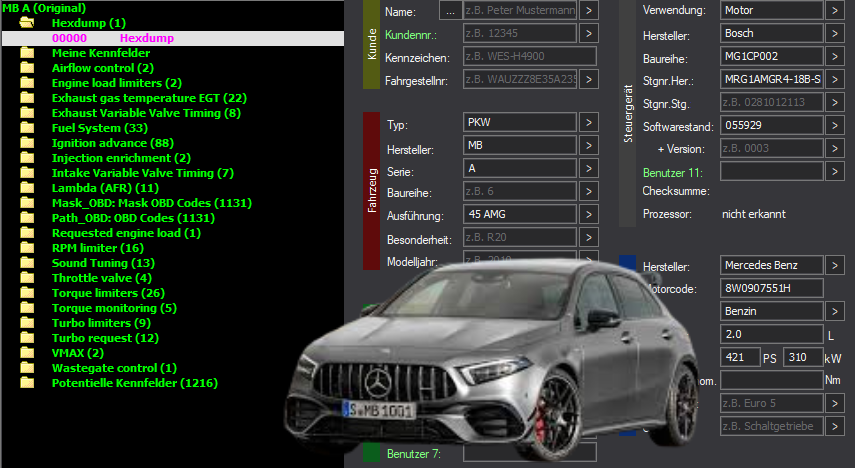Open the arrow next to Softwarestand 055929
The image size is (855, 468).
click(835, 125)
